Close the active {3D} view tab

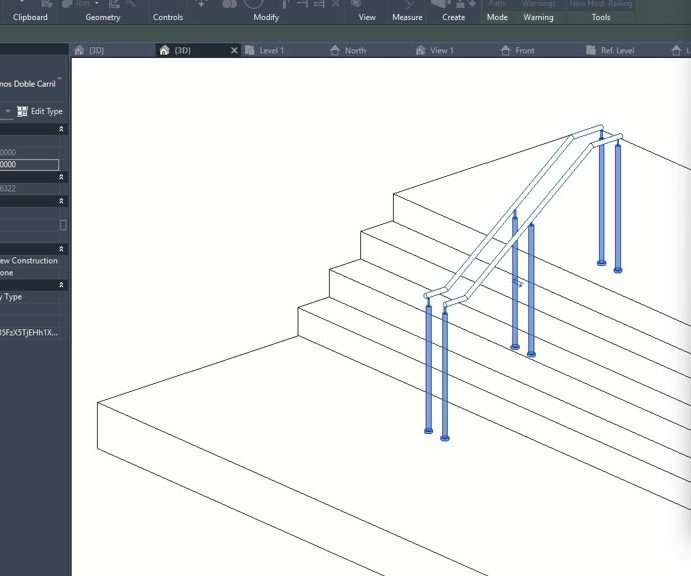(234, 50)
